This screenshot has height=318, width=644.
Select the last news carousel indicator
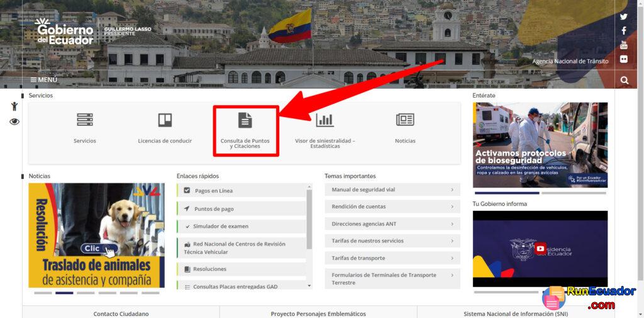[150, 293]
